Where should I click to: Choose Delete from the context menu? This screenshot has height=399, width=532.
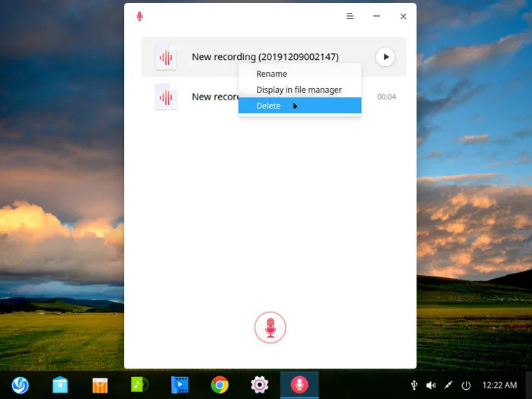[299, 106]
